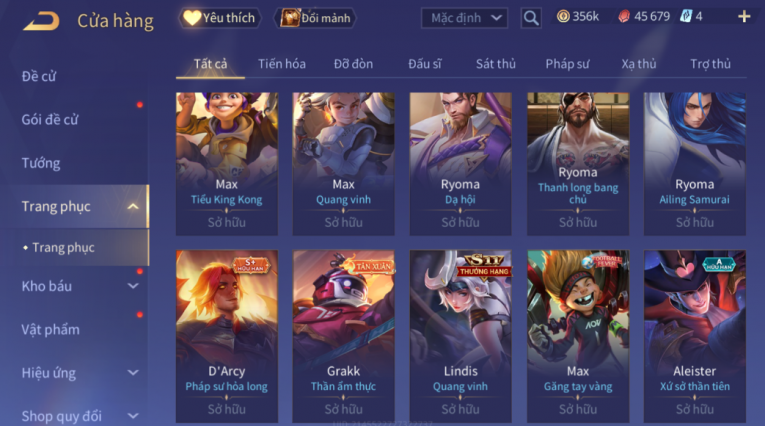The image size is (765, 426).
Task: Collapse the Trang phục sidebar section
Action: pyautogui.click(x=133, y=206)
